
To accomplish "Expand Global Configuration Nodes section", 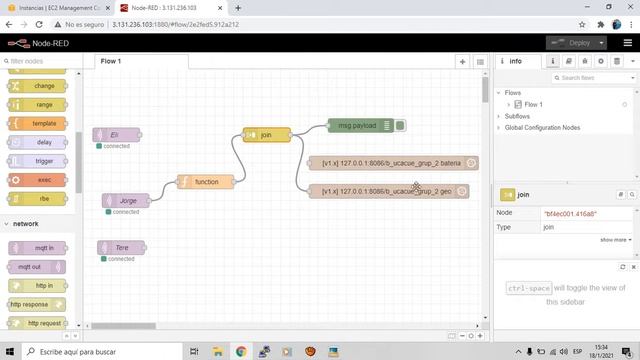I will pyautogui.click(x=499, y=128).
